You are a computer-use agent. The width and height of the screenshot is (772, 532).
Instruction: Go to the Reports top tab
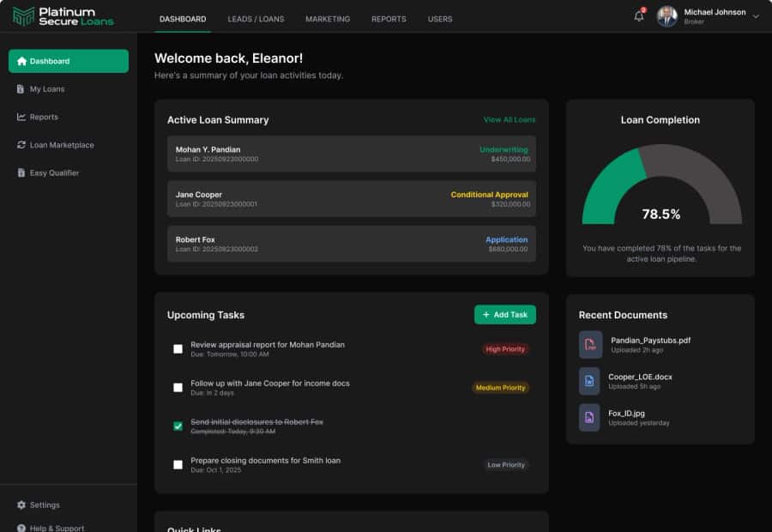tap(389, 19)
